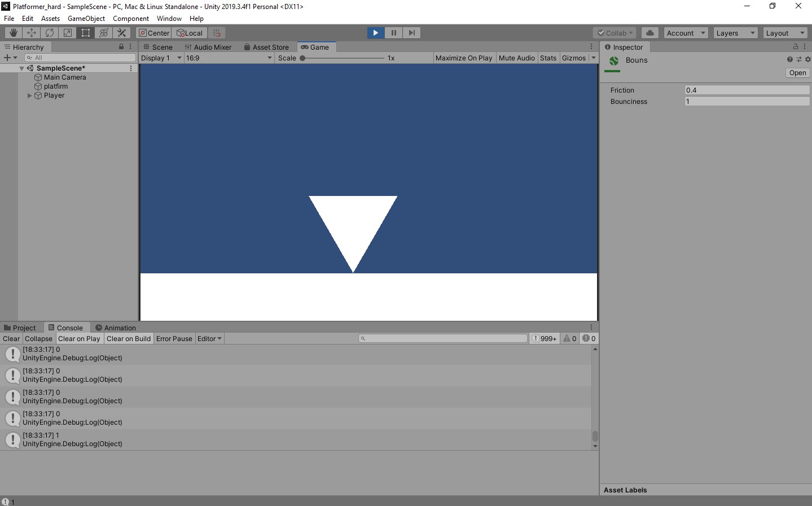Toggle Maximize On Play
The image size is (812, 506).
464,58
